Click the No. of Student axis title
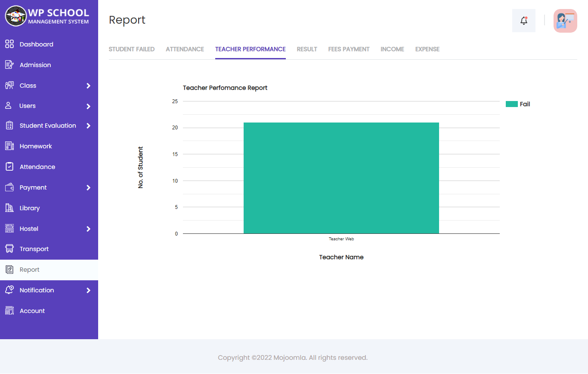The width and height of the screenshot is (588, 374). (140, 168)
